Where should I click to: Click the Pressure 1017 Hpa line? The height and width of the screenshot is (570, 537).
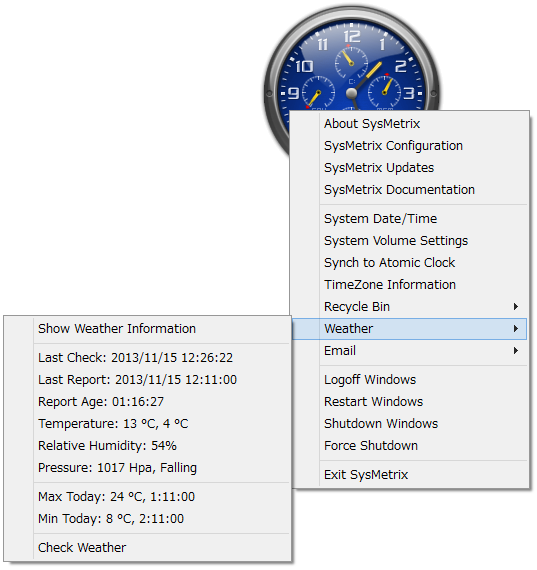147,468
